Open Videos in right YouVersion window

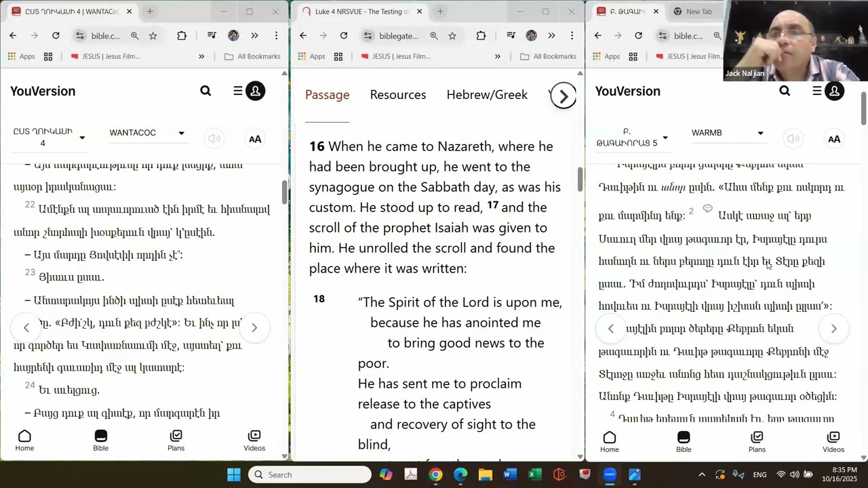(x=833, y=441)
